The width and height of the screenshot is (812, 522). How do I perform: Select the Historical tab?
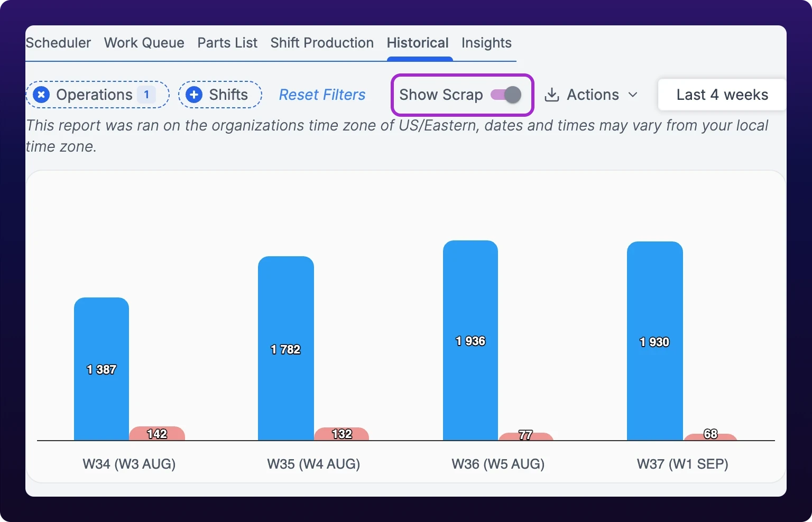(418, 43)
